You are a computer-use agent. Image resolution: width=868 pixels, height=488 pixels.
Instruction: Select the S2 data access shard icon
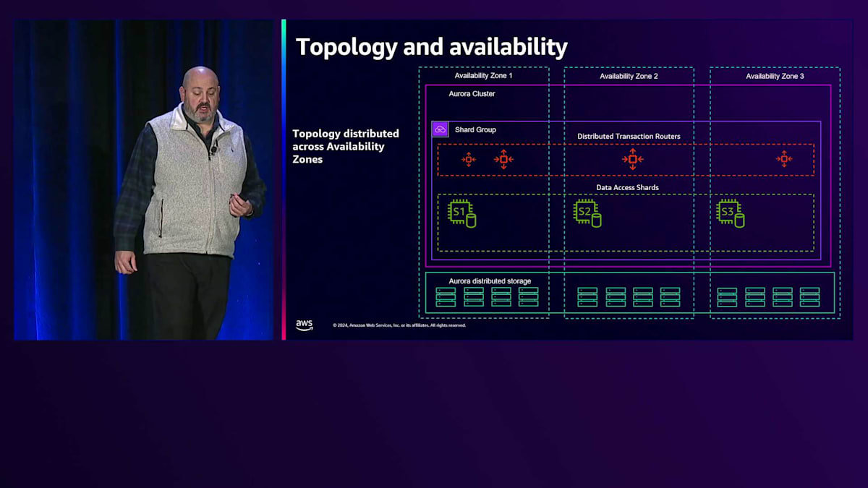tap(587, 213)
